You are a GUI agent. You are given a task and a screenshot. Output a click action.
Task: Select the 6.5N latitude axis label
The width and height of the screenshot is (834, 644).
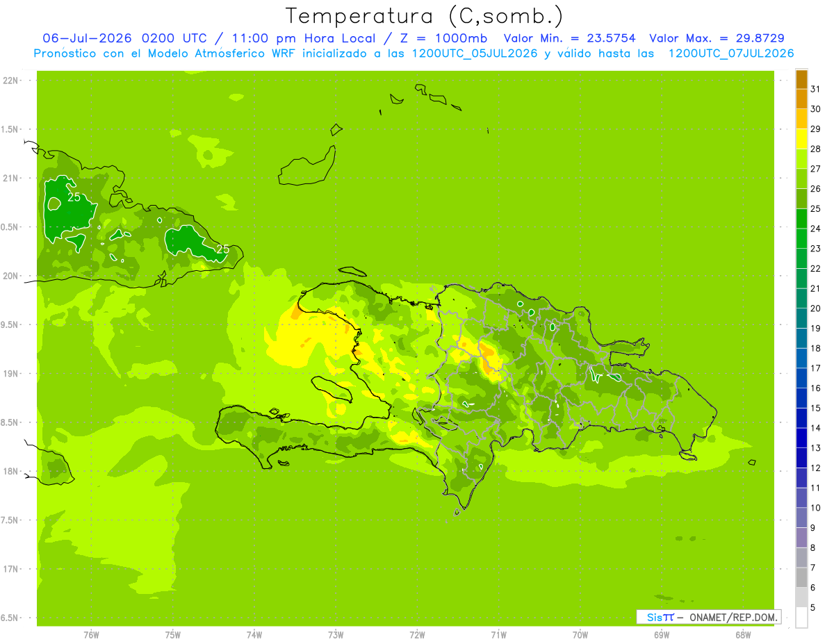[x=10, y=618]
